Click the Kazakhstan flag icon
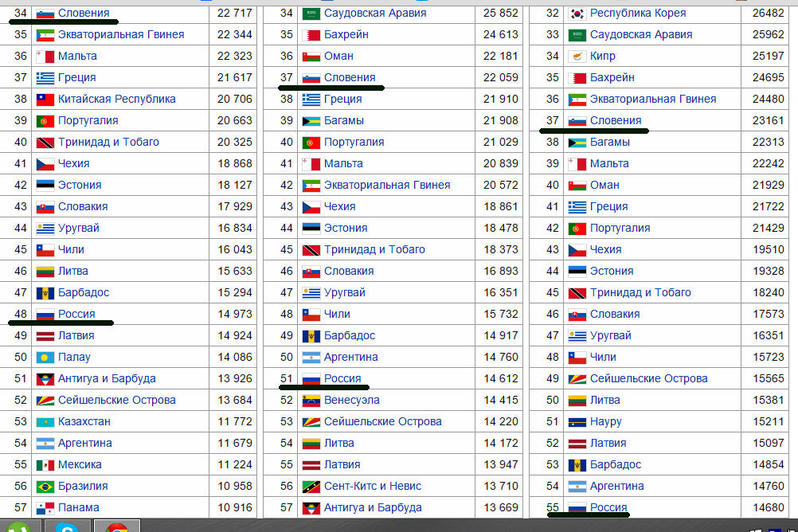The image size is (798, 532). 45,422
